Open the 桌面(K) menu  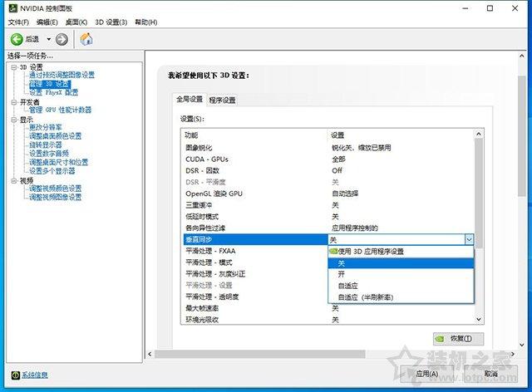click(76, 22)
